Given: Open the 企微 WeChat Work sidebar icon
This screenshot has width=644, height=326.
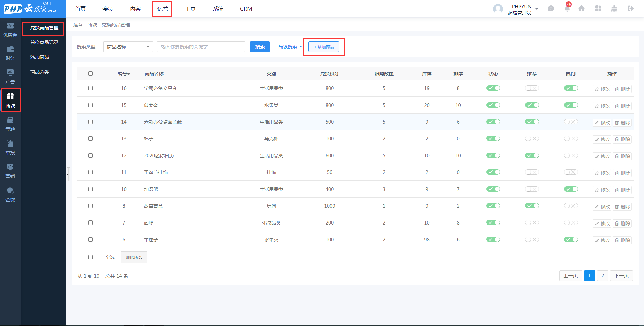Looking at the screenshot, I should tap(10, 195).
